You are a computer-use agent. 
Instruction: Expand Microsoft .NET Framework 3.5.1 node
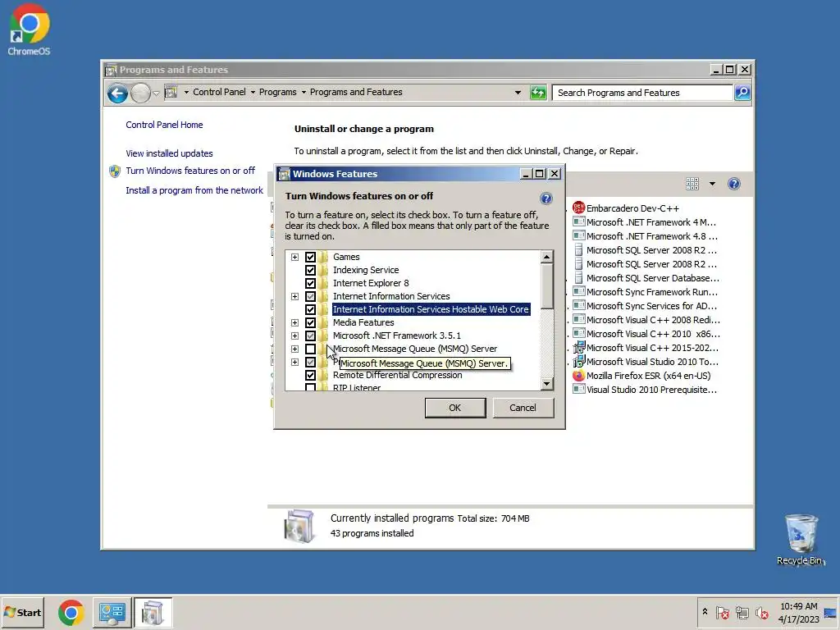(294, 336)
